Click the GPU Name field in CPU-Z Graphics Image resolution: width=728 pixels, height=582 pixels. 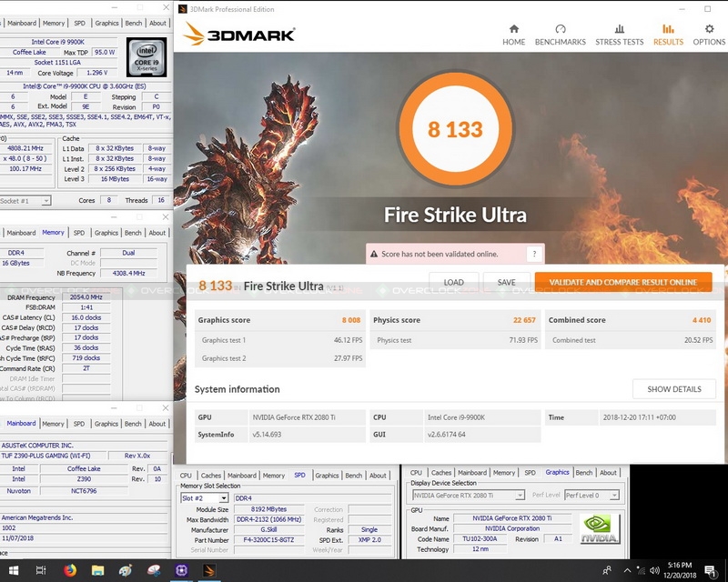(x=512, y=518)
